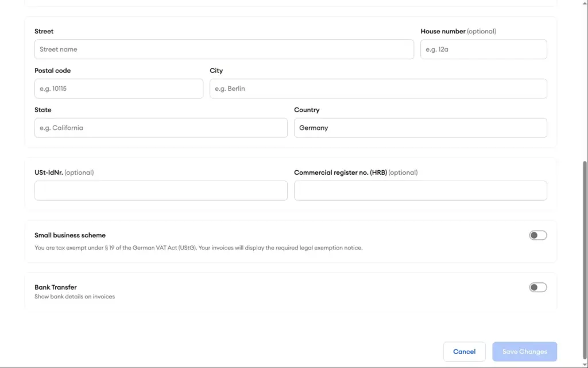Turn on the Bank Transfer toggle

pos(537,287)
